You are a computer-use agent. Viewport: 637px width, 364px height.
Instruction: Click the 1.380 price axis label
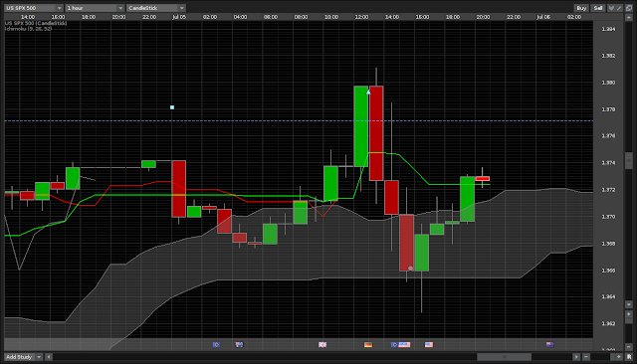click(x=608, y=83)
